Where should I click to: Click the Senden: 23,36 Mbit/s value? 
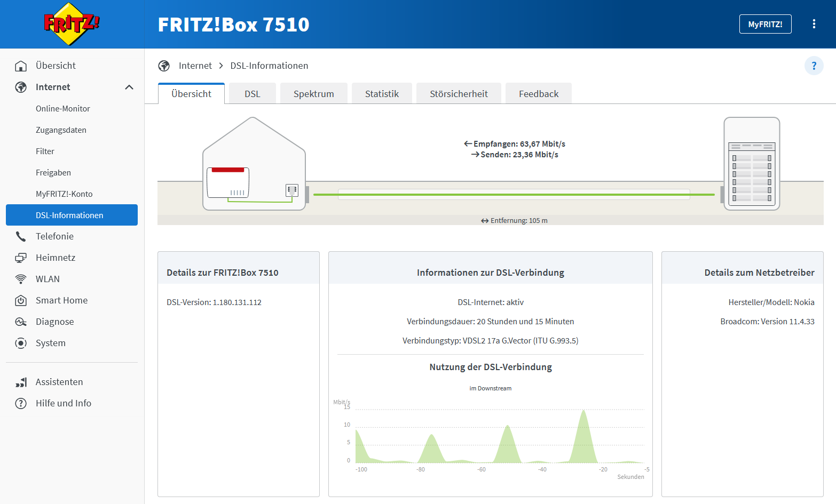tap(515, 155)
